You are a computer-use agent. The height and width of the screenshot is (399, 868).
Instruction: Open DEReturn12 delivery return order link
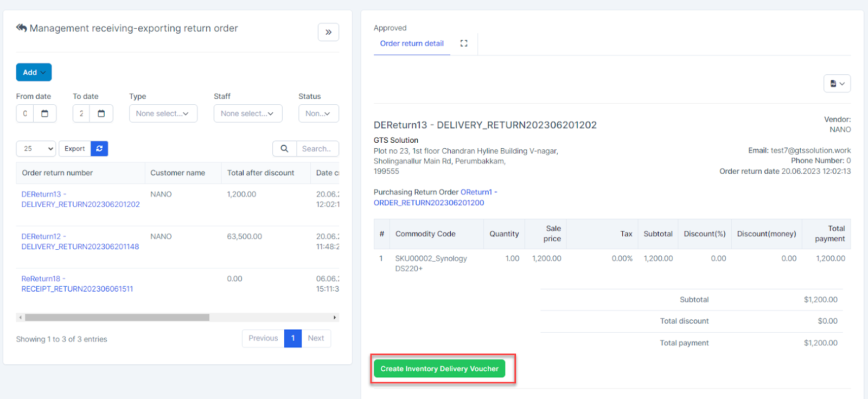80,242
